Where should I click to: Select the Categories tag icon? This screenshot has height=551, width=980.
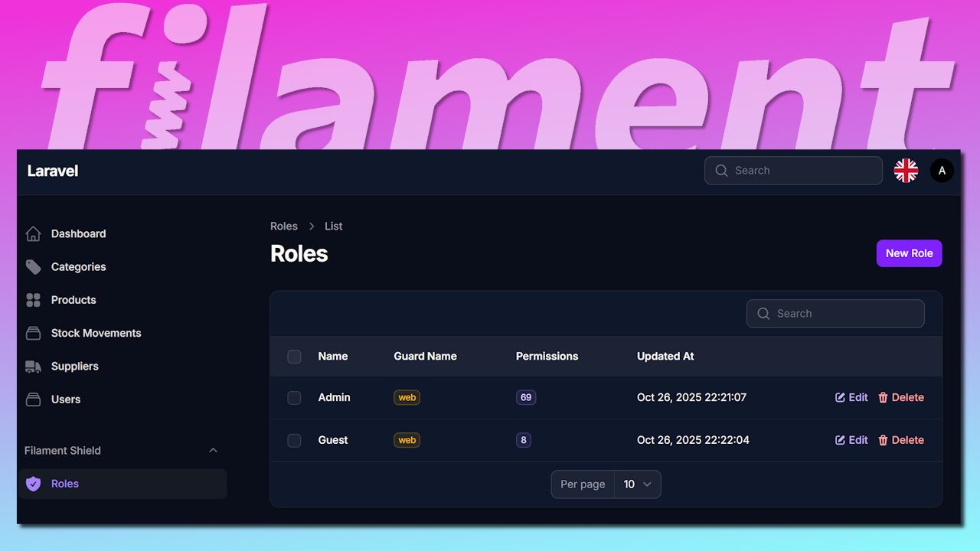33,266
